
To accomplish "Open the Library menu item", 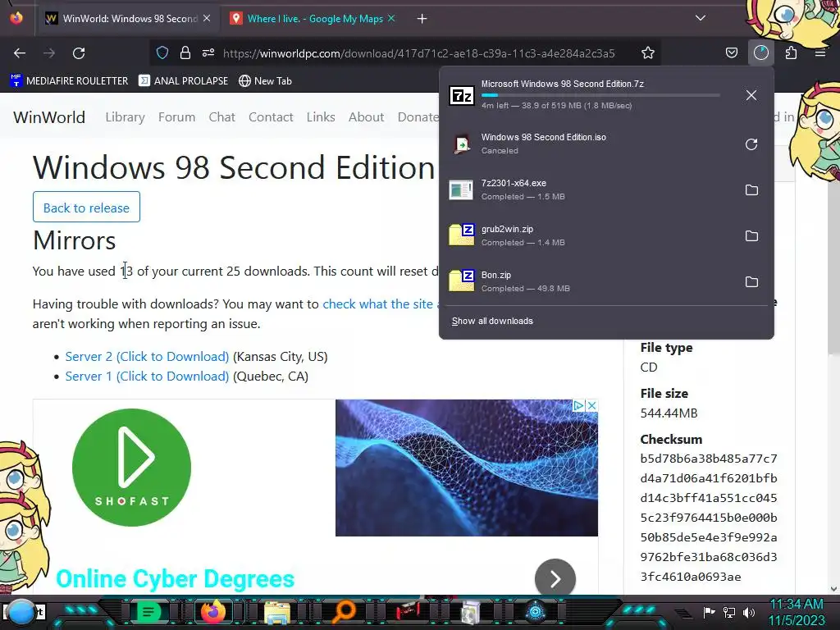I will click(125, 117).
